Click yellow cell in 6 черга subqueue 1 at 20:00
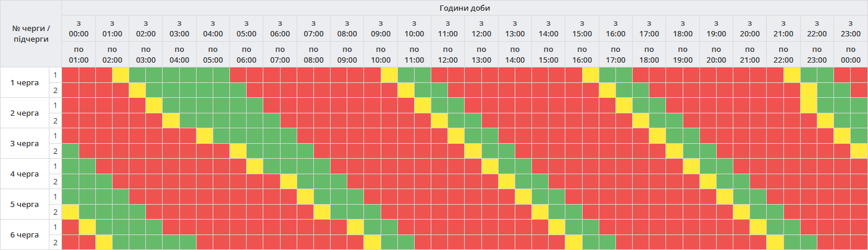The height and width of the screenshot is (250, 868). (x=758, y=227)
